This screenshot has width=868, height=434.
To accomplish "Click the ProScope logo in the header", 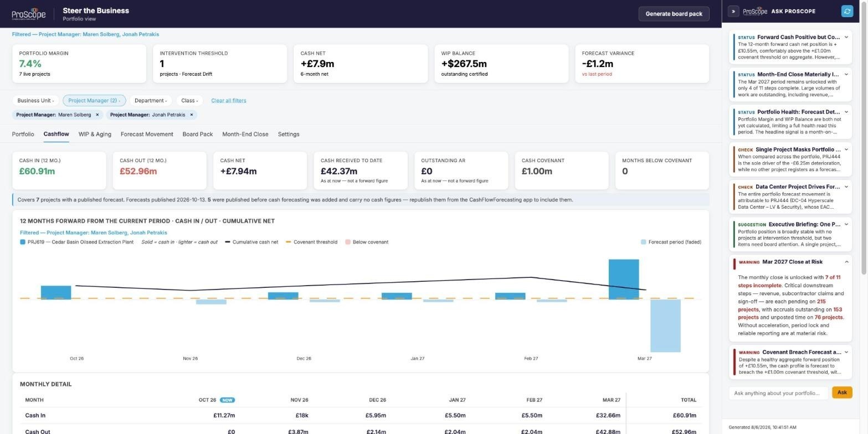I will click(29, 14).
